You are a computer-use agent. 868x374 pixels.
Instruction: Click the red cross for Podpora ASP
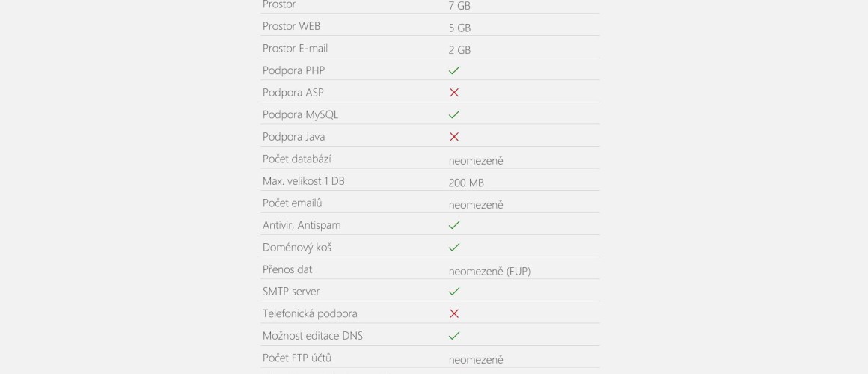point(454,93)
